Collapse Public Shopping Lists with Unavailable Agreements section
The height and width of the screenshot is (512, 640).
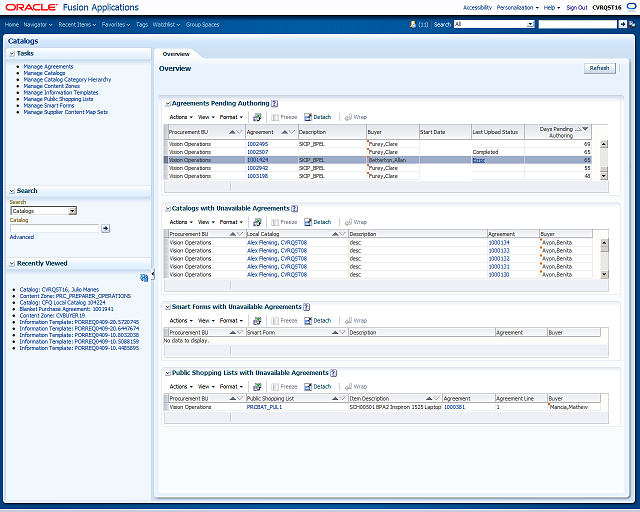[x=168, y=373]
